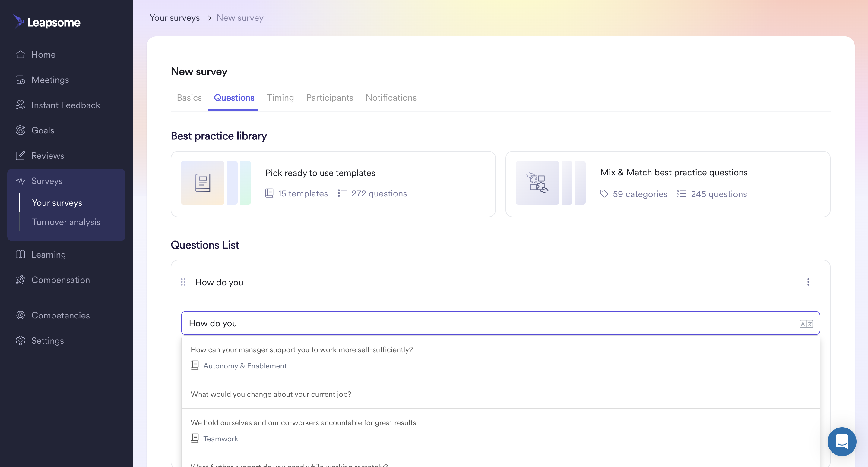Click the breadcrumb chevron separator
The image size is (868, 467).
tap(209, 18)
